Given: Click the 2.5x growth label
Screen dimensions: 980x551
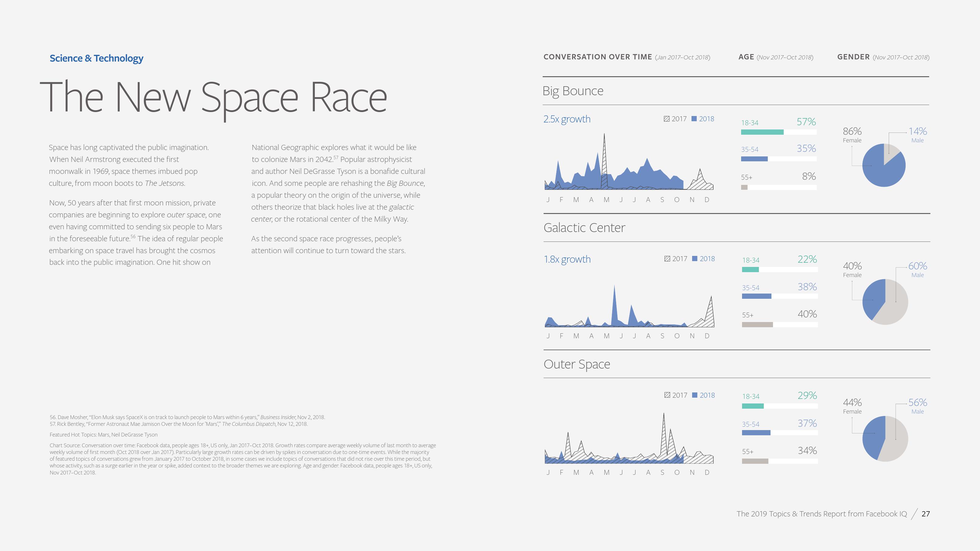Looking at the screenshot, I should 567,119.
